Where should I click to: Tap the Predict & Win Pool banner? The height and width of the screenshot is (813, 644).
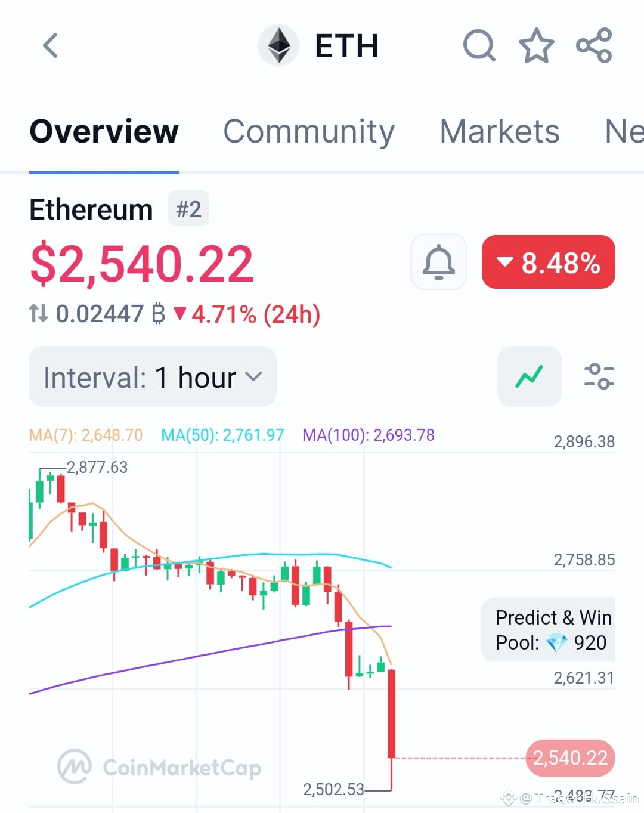549,630
